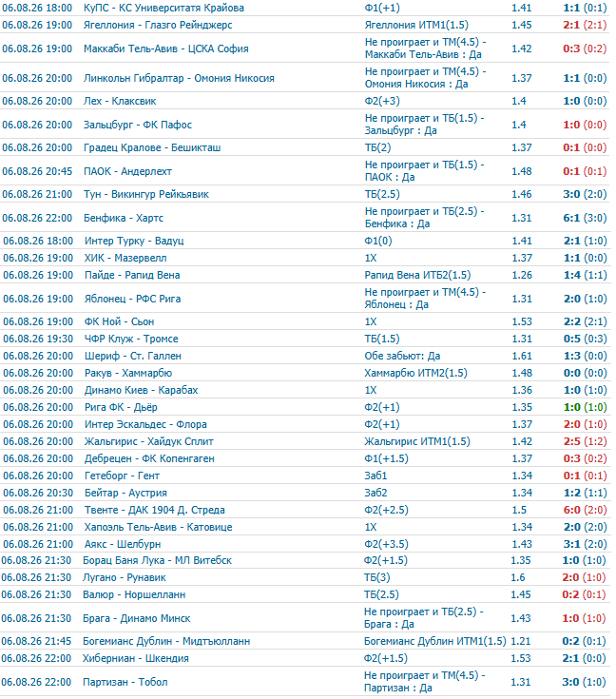The width and height of the screenshot is (616, 699).
Task: Click odds 1.61 in Шериф row
Action: click(x=522, y=357)
